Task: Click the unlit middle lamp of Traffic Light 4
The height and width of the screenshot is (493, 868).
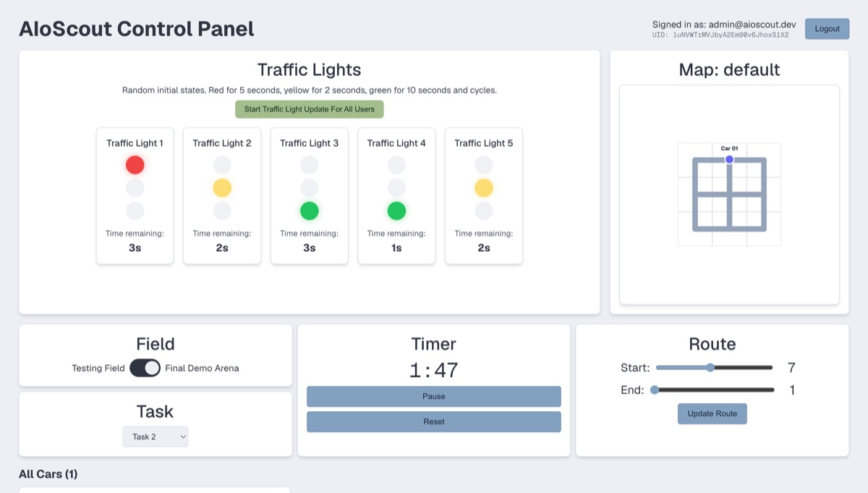Action: click(396, 188)
